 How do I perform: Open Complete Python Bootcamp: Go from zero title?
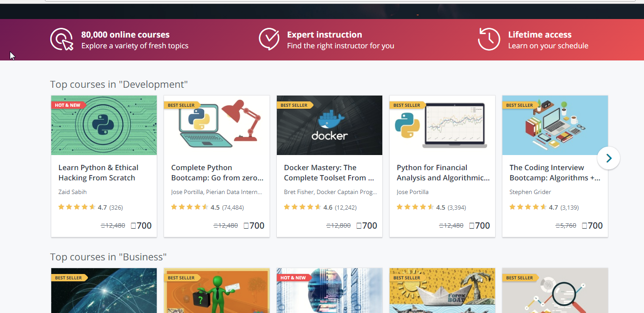[x=217, y=173]
